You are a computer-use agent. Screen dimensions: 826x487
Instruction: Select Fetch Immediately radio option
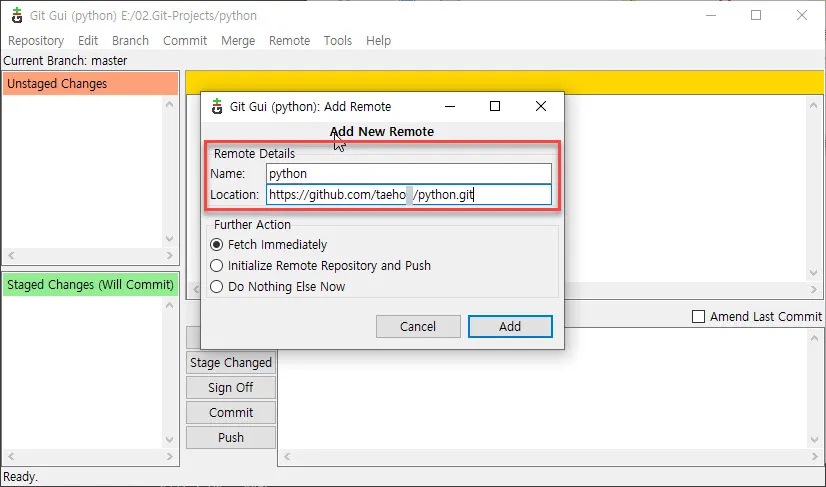coord(217,244)
